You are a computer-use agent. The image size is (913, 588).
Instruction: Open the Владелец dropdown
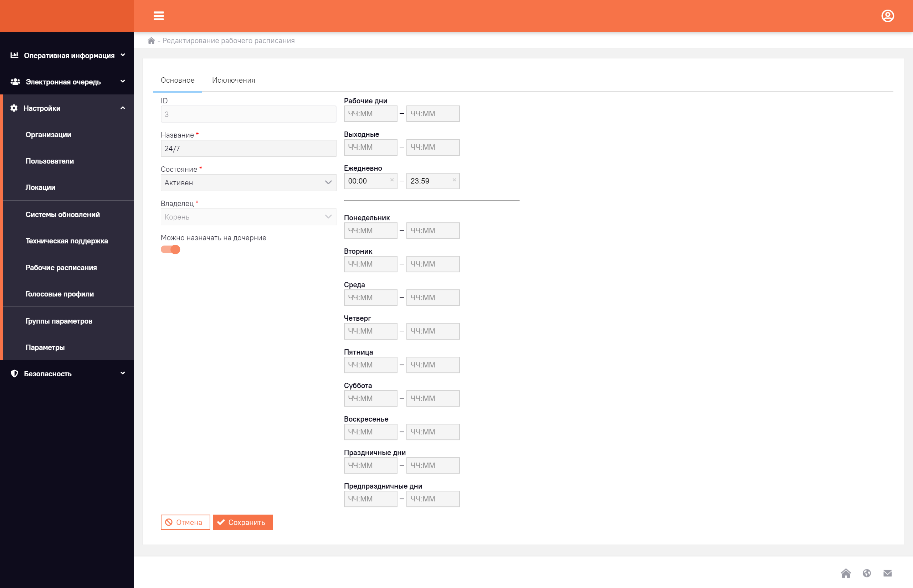(x=248, y=217)
